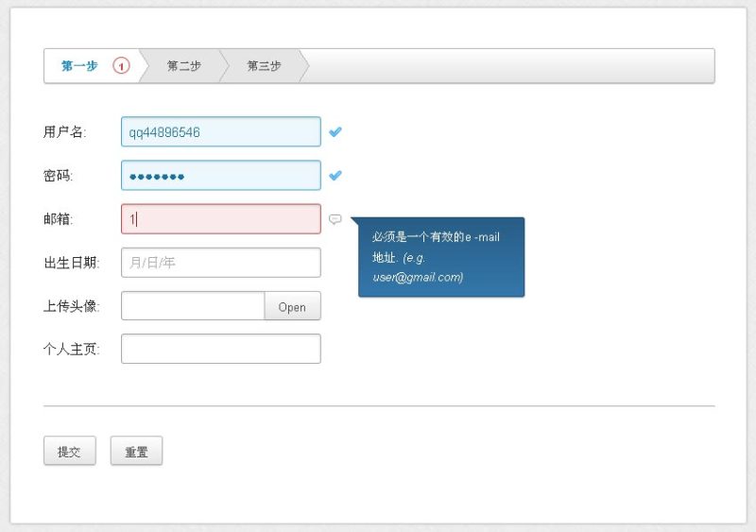Click the 上传头像 field label
The width and height of the screenshot is (756, 532).
[71, 306]
